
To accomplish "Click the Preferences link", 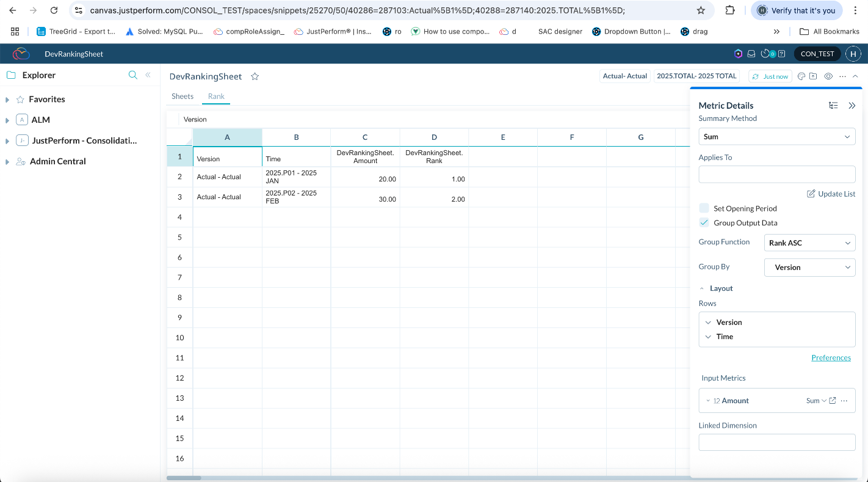I will [x=831, y=358].
